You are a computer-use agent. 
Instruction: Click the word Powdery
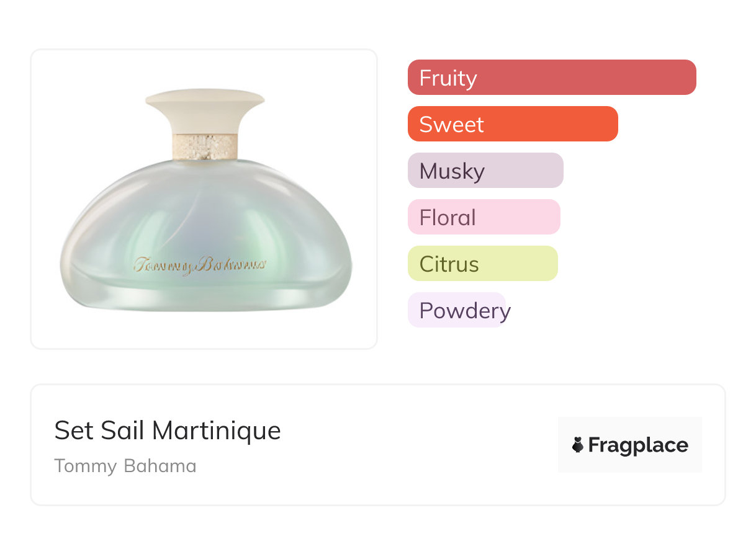click(x=465, y=310)
